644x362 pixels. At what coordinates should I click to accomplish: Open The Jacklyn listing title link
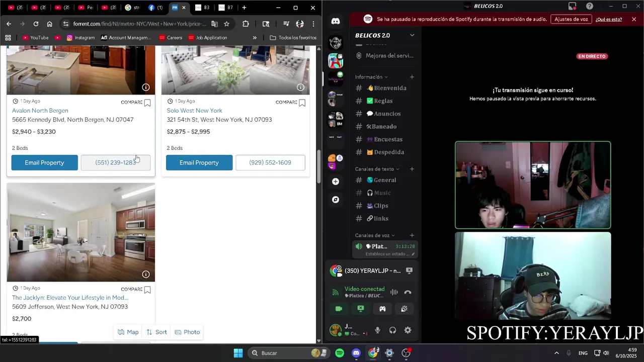pos(70,298)
